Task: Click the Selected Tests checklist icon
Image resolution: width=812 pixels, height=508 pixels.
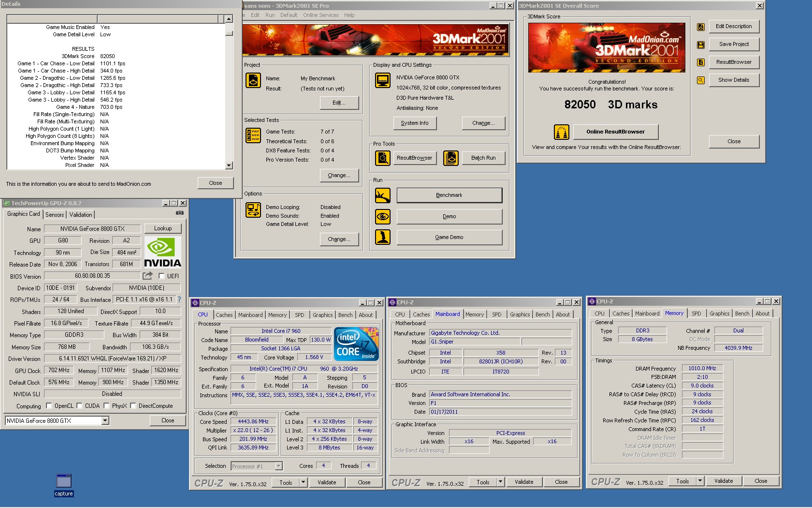Action: coord(253,135)
